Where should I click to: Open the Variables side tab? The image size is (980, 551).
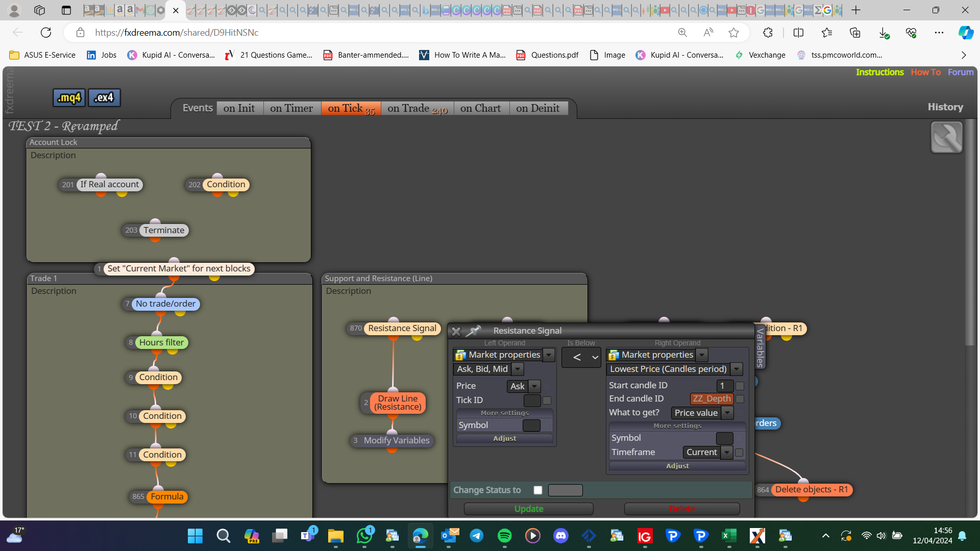point(759,347)
